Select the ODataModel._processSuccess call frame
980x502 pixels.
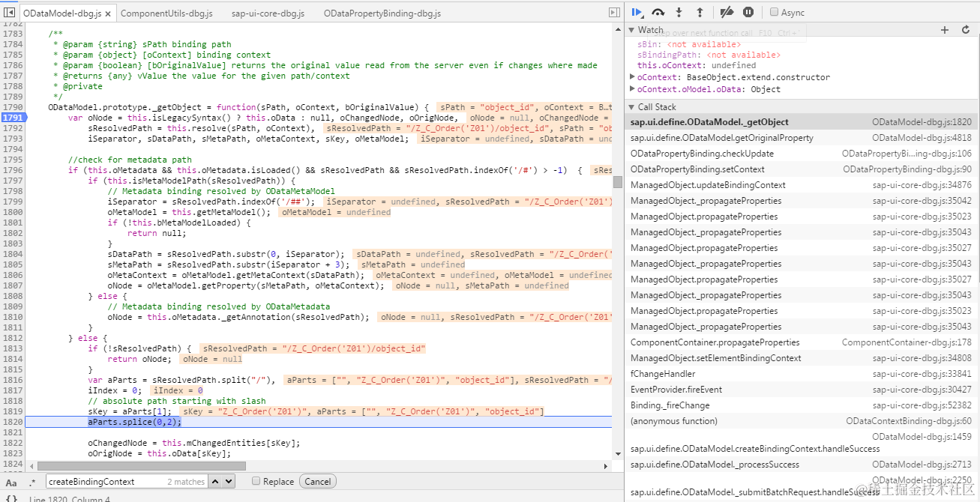tap(802, 465)
